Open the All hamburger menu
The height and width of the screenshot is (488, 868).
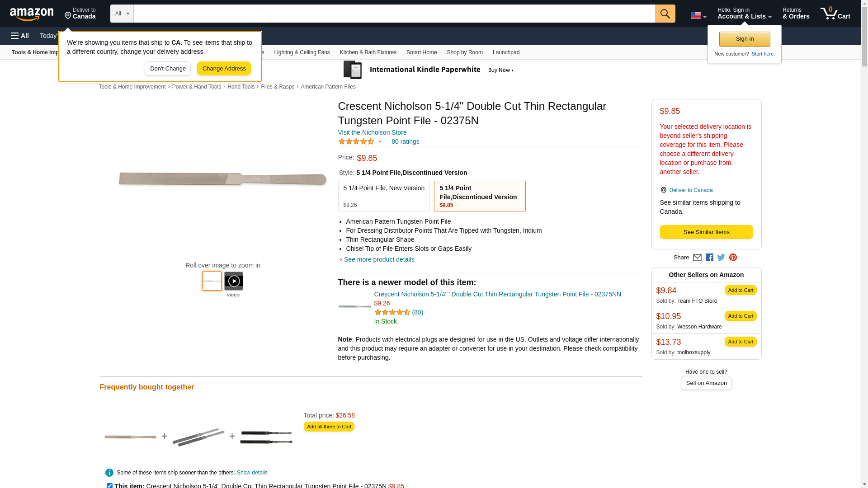[20, 36]
